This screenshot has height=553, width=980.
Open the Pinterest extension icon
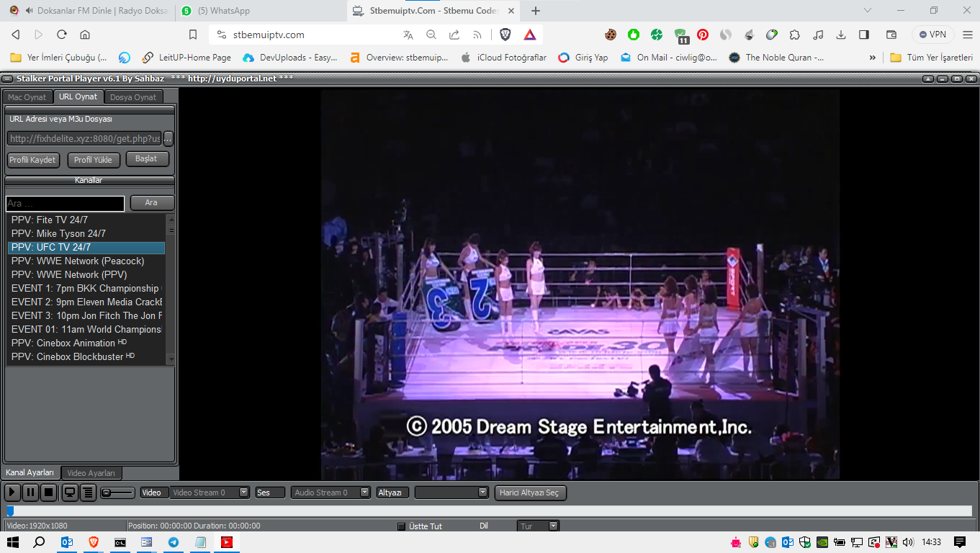(703, 35)
